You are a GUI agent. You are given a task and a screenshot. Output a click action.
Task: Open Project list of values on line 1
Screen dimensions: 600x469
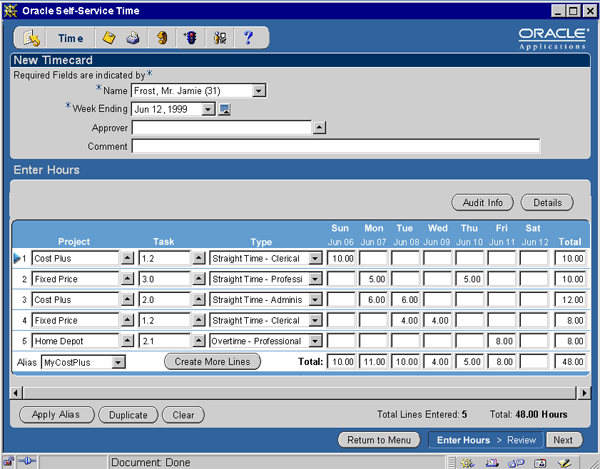click(x=127, y=258)
